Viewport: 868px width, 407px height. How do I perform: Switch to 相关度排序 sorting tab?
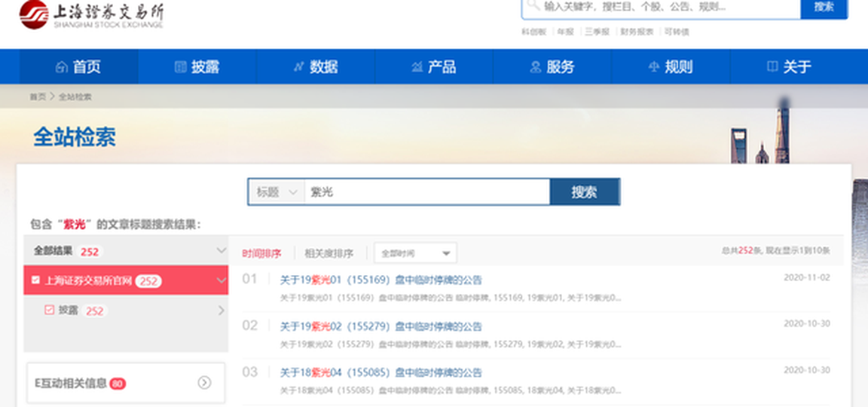(329, 253)
